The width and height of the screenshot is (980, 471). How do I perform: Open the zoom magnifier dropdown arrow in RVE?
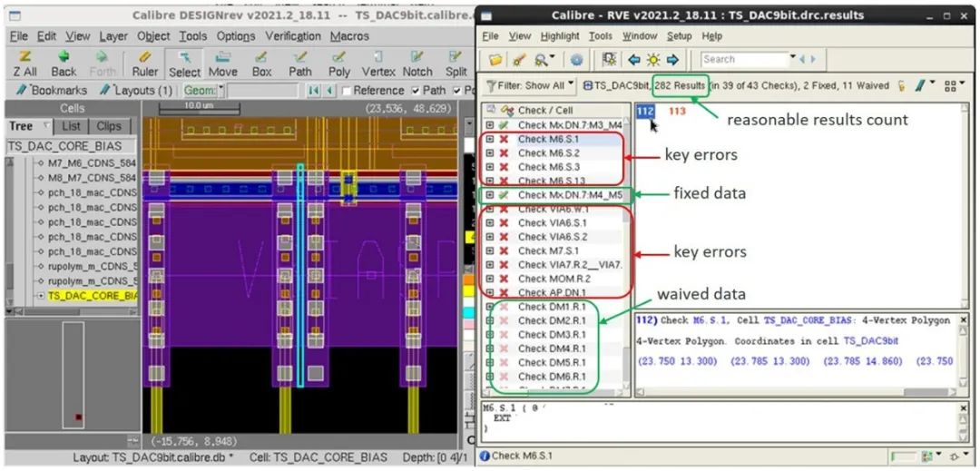click(554, 57)
